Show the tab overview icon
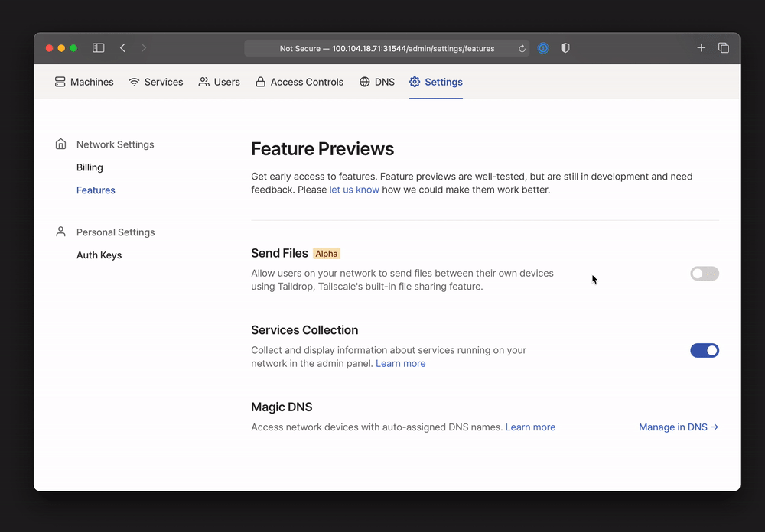The width and height of the screenshot is (765, 532). point(724,48)
